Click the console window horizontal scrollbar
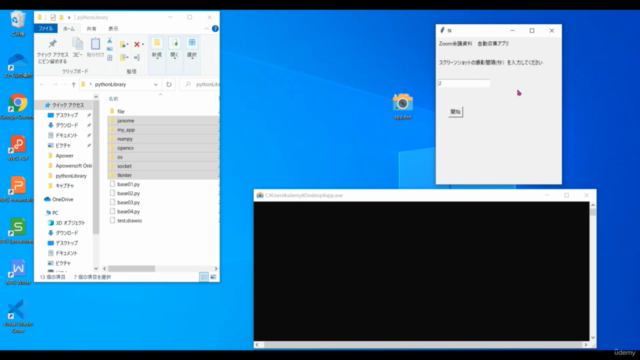 click(x=421, y=345)
